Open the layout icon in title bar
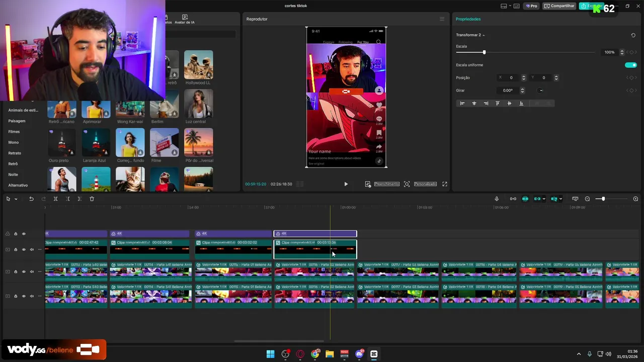 point(504,6)
